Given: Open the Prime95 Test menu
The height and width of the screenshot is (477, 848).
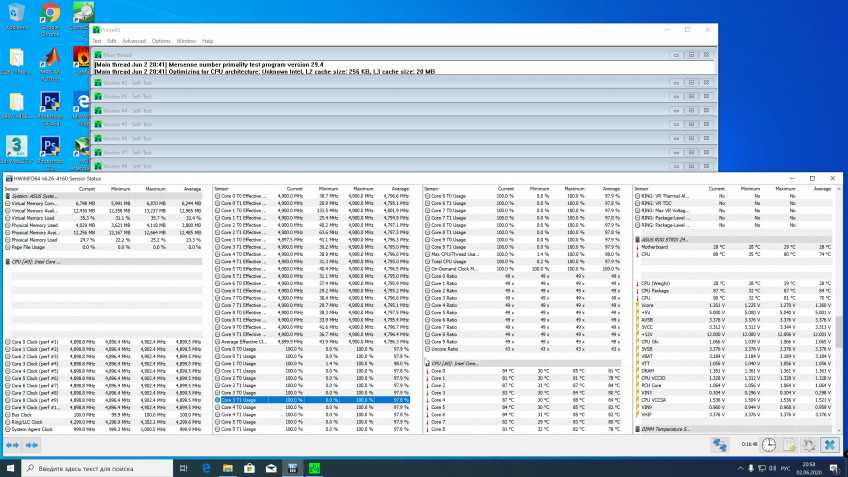Looking at the screenshot, I should click(x=97, y=41).
